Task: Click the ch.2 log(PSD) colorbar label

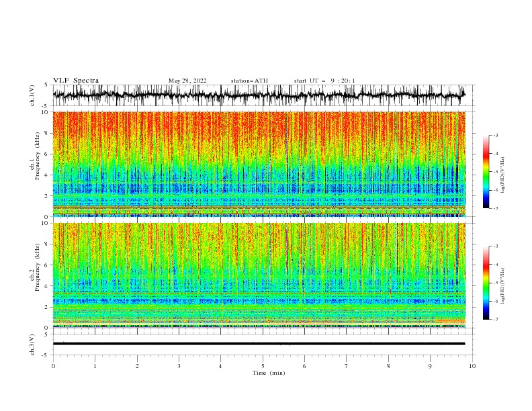Action: click(503, 286)
